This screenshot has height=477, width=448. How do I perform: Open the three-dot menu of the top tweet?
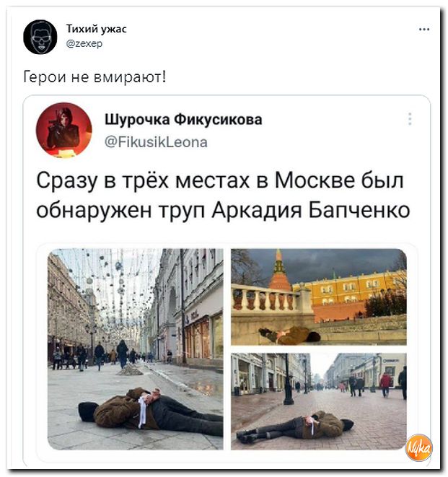click(424, 30)
